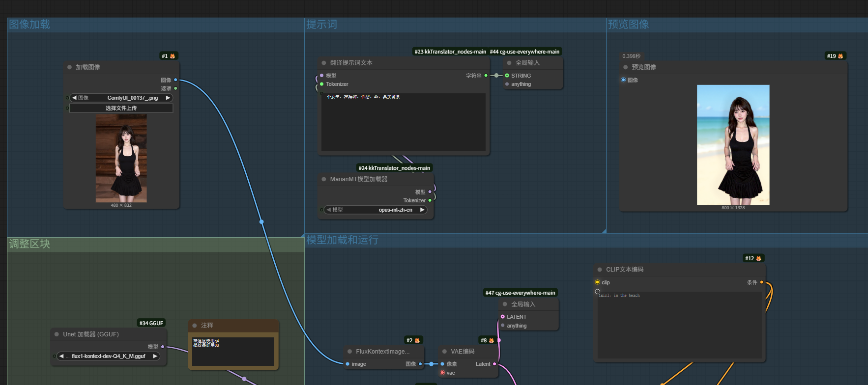Screen dimensions: 868x385
Task: Click the fox badge icon beside #12
Action: pyautogui.click(x=758, y=258)
